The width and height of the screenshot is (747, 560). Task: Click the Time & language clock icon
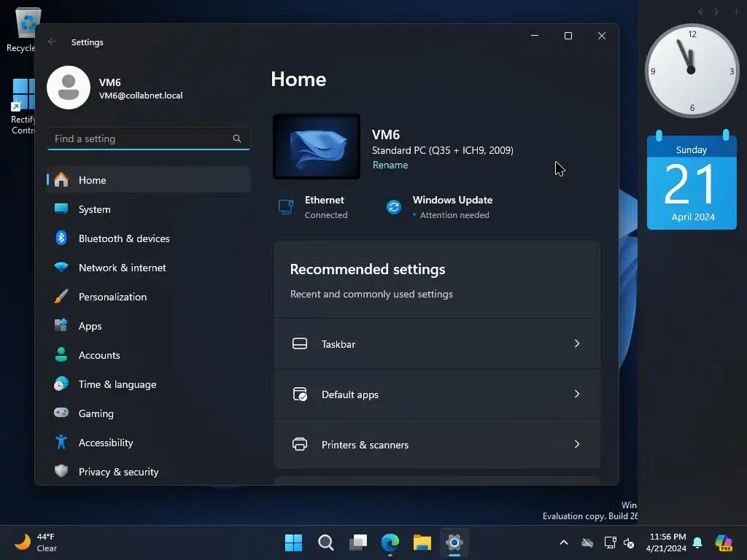(61, 384)
